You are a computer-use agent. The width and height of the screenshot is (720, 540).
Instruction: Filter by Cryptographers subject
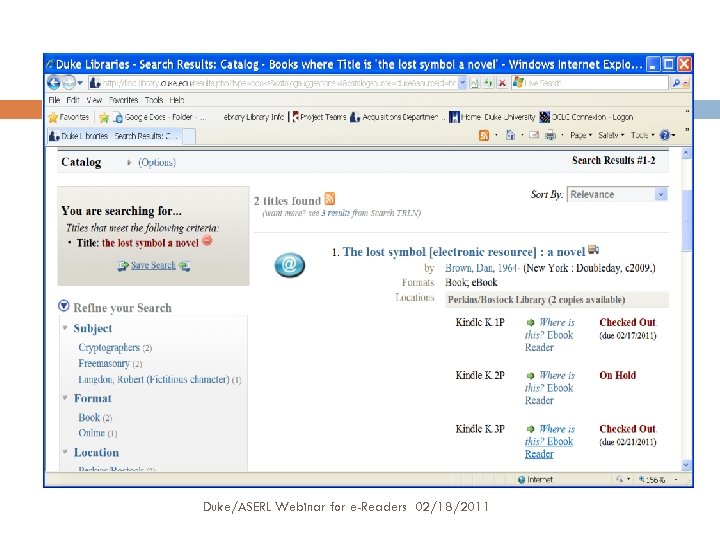pos(109,348)
